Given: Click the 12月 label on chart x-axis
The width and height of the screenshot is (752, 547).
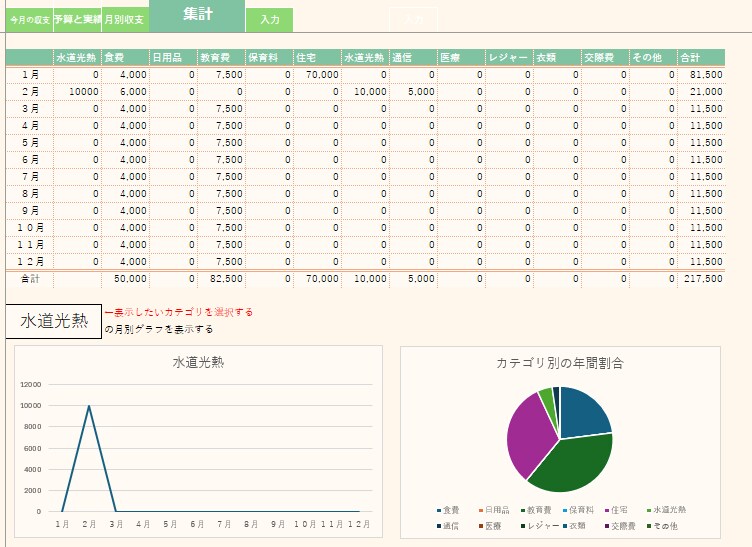Looking at the screenshot, I should [358, 524].
